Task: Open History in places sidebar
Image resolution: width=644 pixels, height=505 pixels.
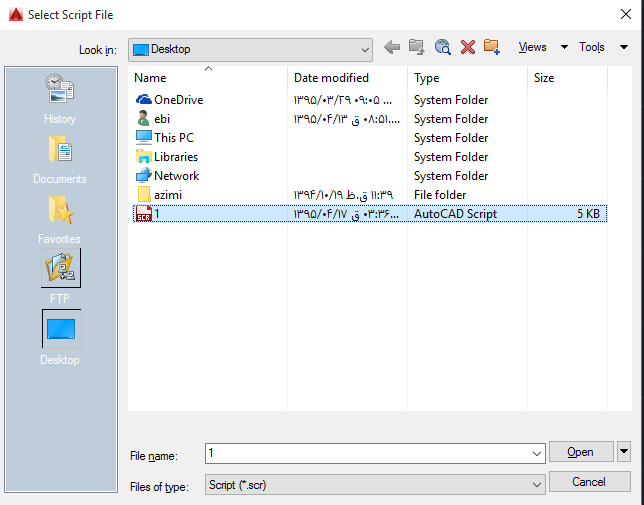Action: [x=60, y=99]
